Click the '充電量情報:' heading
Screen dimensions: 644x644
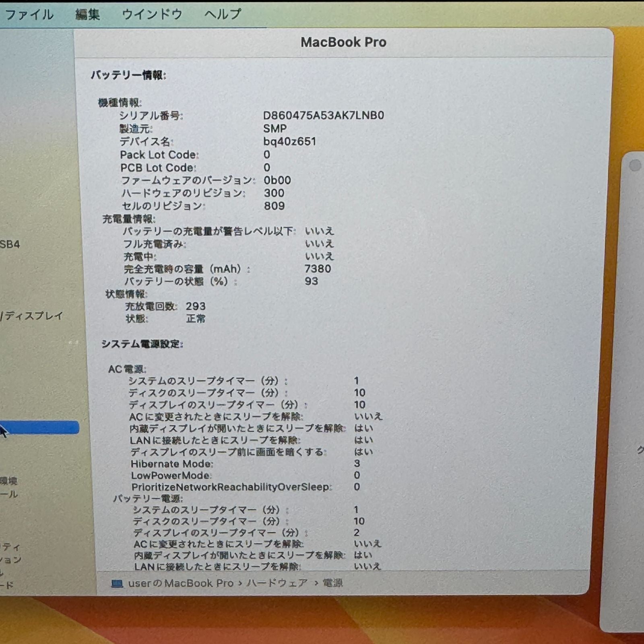click(x=129, y=219)
